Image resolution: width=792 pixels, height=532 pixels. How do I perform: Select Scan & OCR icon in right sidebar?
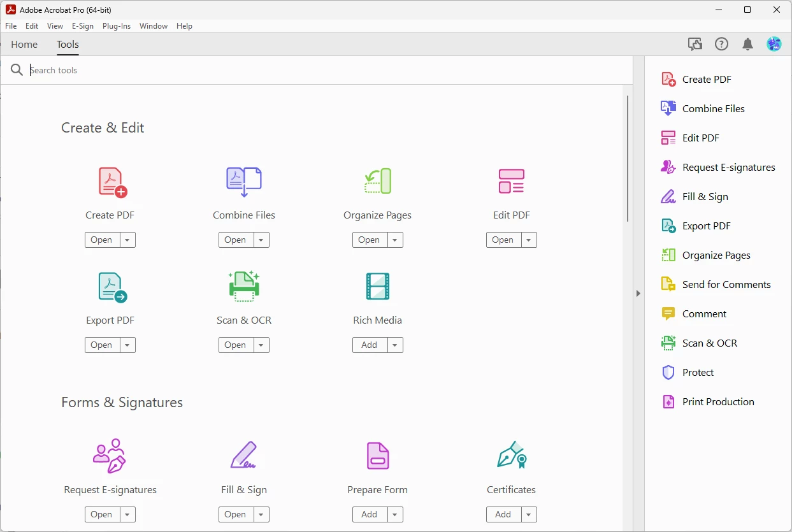tap(668, 343)
